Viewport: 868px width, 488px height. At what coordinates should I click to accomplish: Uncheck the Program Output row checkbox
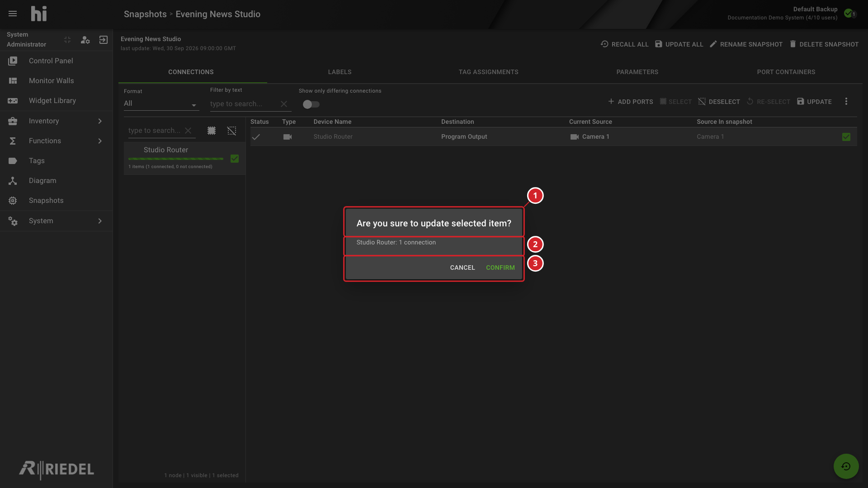pos(846,137)
